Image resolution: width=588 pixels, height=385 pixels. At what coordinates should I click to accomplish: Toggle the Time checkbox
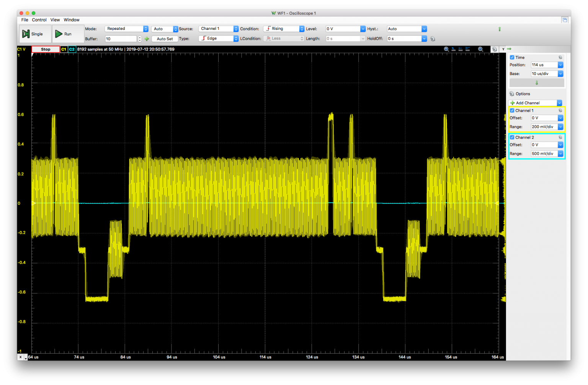512,57
